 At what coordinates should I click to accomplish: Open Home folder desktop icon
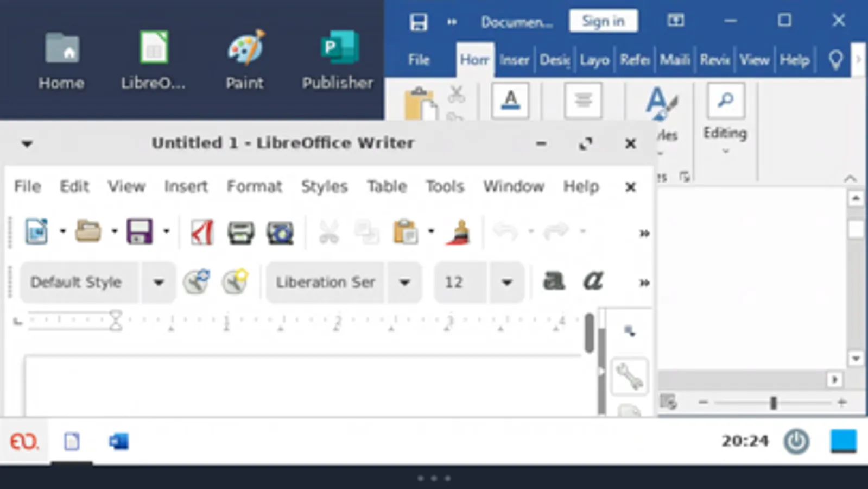61,60
